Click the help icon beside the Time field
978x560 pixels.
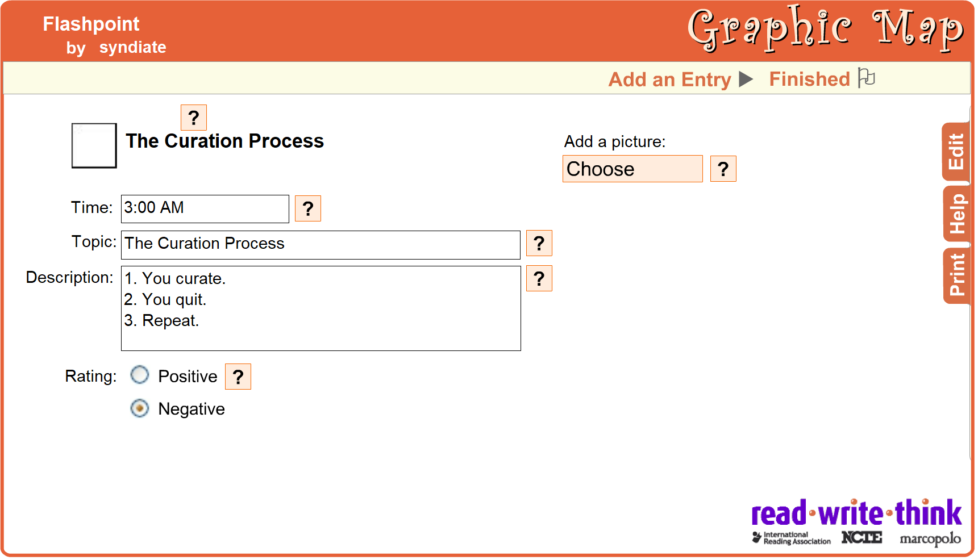click(x=308, y=208)
